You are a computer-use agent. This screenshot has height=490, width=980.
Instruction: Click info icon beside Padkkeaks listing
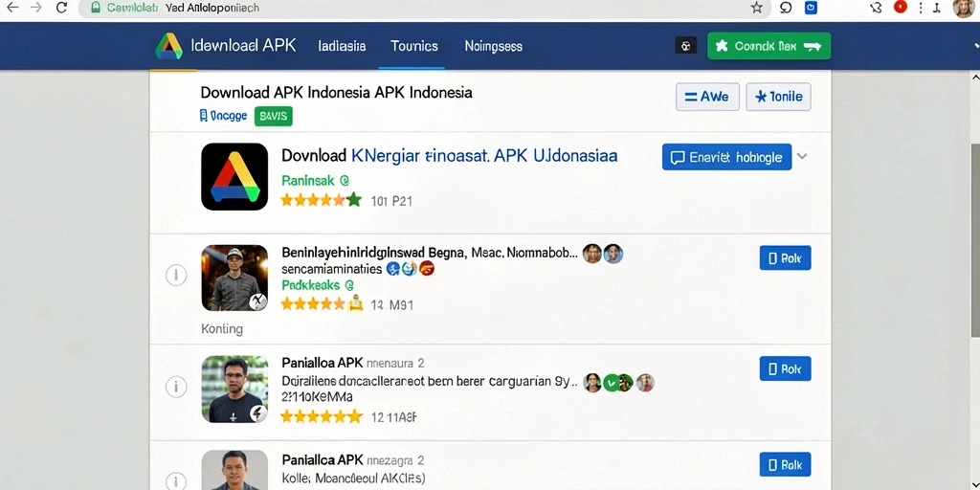pos(176,275)
